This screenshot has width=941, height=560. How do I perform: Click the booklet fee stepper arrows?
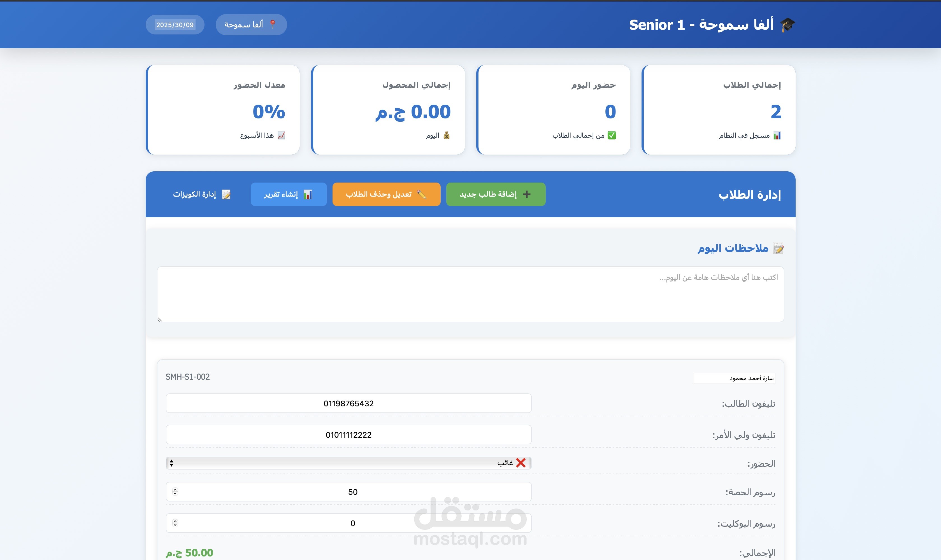coord(175,523)
